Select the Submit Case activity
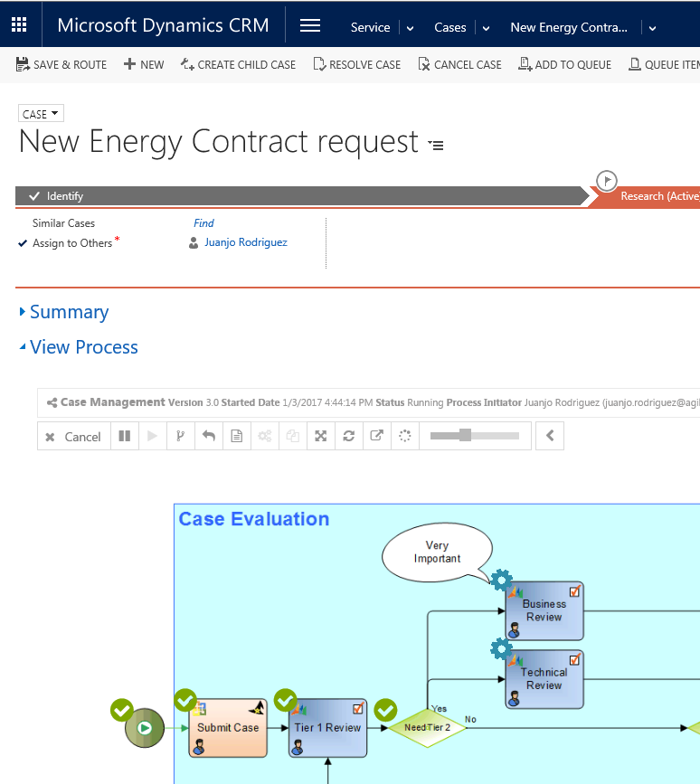 (x=228, y=728)
